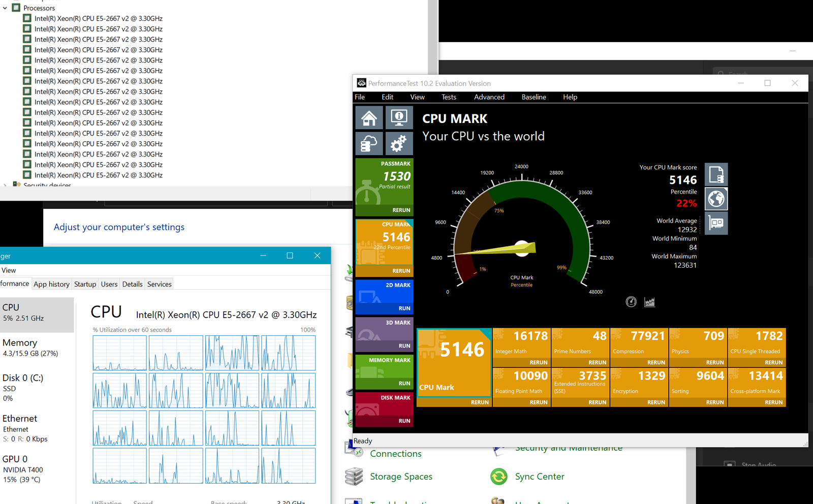
Task: Click the CPU Mark gauge needle
Action: pyautogui.click(x=495, y=249)
